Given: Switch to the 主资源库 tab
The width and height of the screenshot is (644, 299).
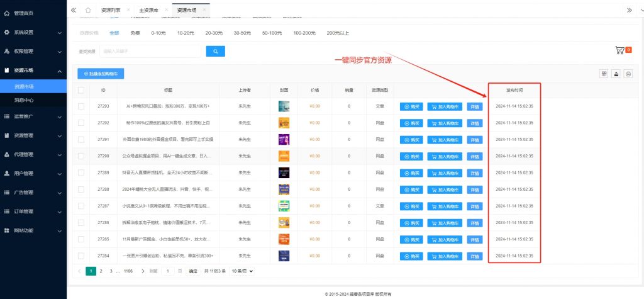Looking at the screenshot, I should (148, 10).
